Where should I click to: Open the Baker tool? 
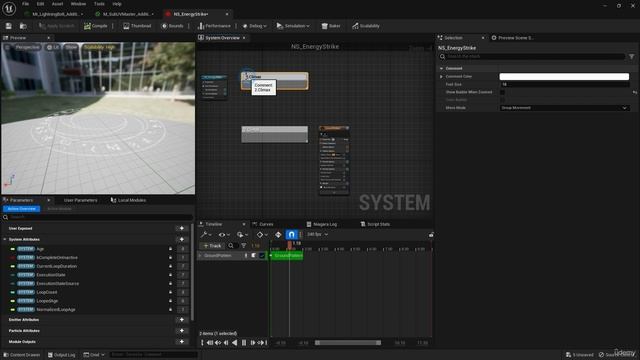(331, 26)
